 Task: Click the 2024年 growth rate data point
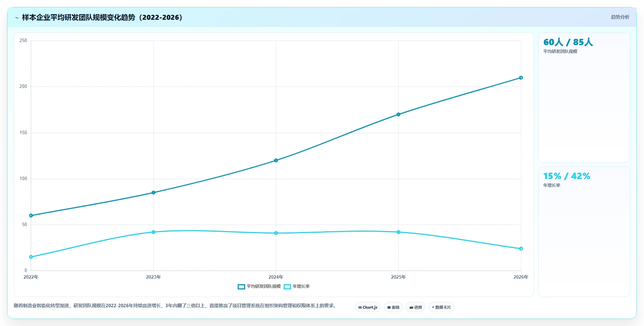[276, 233]
